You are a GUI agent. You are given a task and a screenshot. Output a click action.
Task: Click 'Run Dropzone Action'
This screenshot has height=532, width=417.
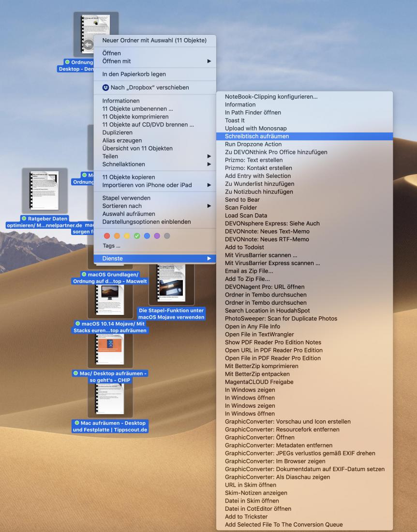304,144
